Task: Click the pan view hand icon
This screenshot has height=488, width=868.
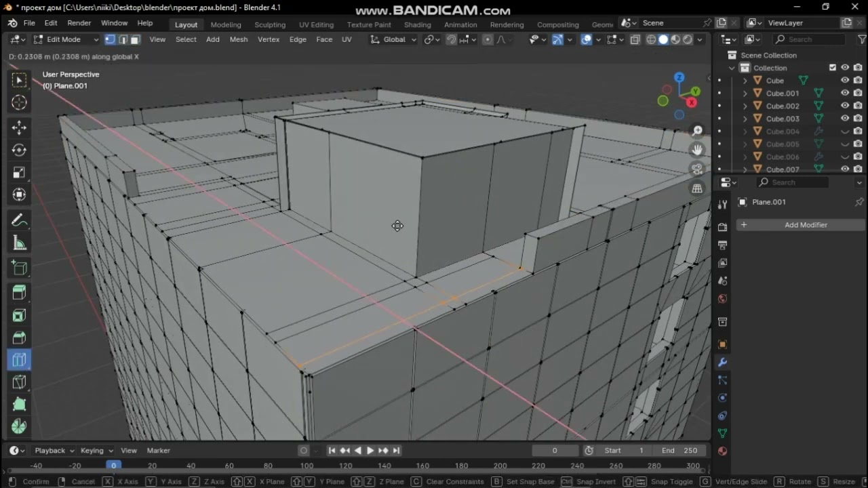Action: (x=697, y=150)
